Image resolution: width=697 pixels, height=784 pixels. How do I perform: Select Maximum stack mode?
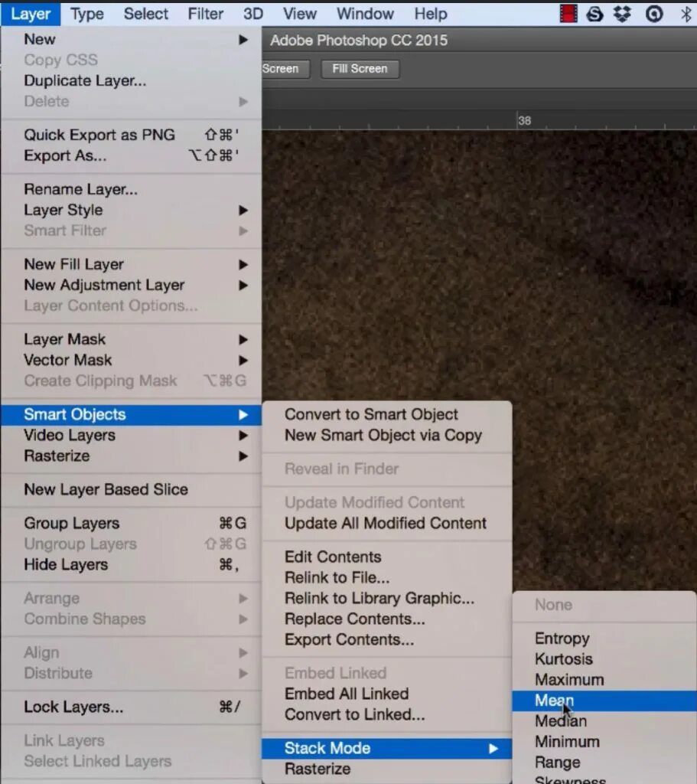point(604,680)
